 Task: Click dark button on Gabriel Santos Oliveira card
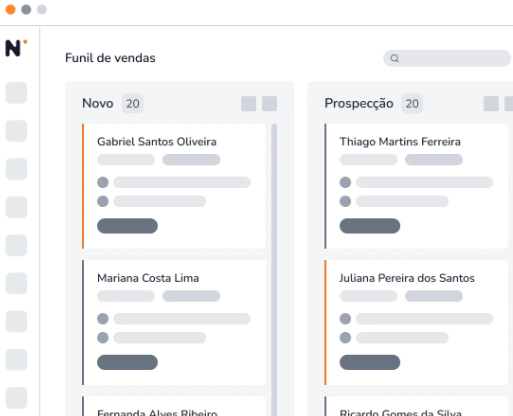[127, 226]
